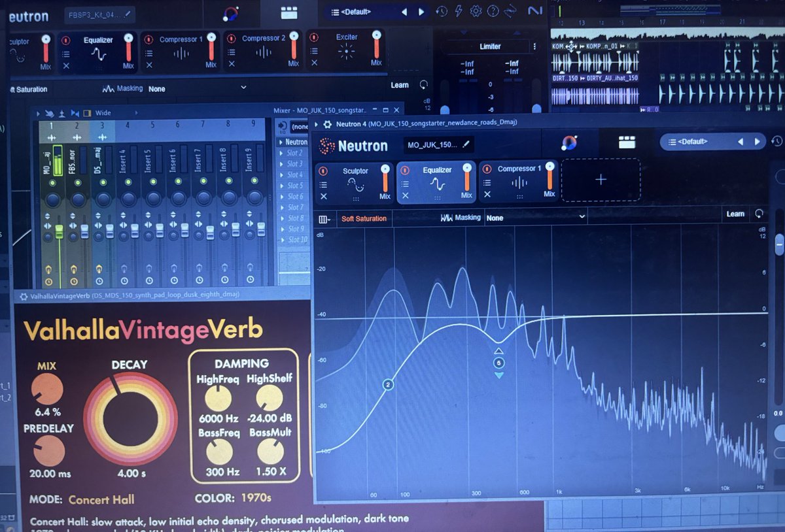The image size is (785, 532).
Task: Open settings gear in back Neutron header
Action: click(476, 11)
